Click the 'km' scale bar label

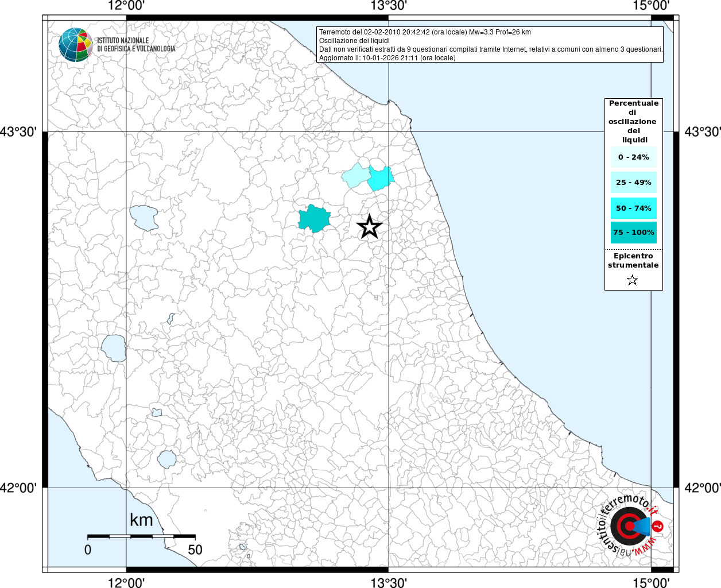point(141,520)
